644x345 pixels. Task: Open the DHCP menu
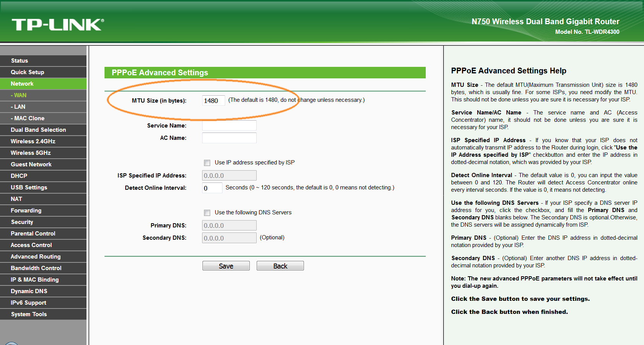point(43,176)
